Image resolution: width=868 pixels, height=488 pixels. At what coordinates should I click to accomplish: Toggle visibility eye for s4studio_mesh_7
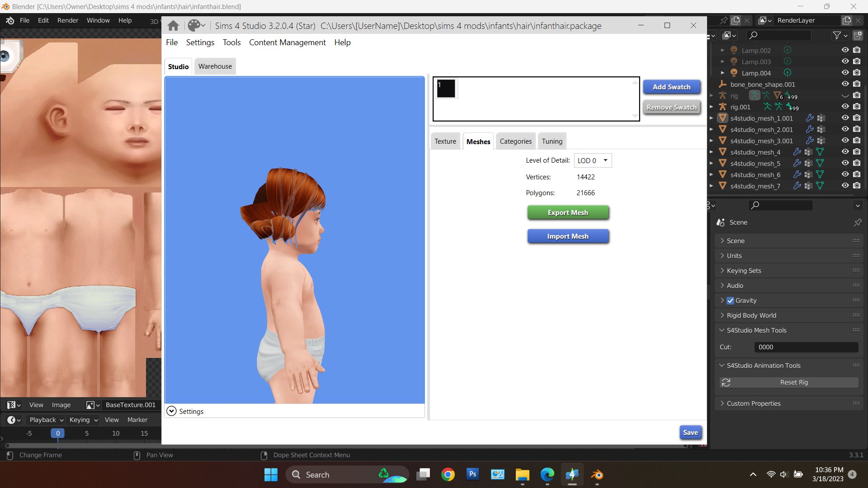pyautogui.click(x=845, y=186)
